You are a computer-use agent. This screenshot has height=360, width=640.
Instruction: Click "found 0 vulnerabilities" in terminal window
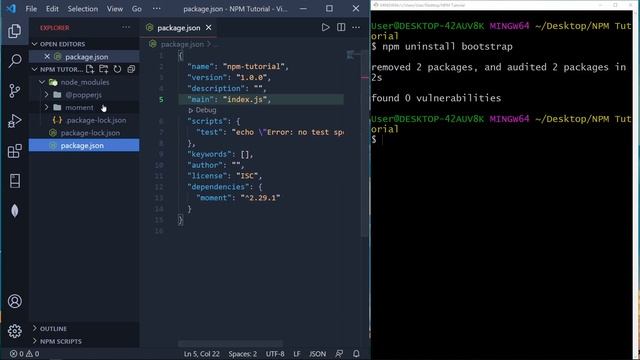436,98
